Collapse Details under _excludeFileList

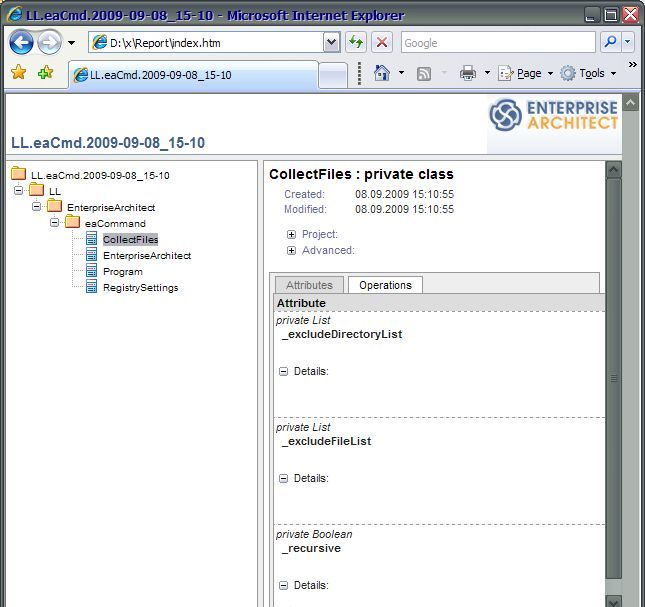click(283, 478)
